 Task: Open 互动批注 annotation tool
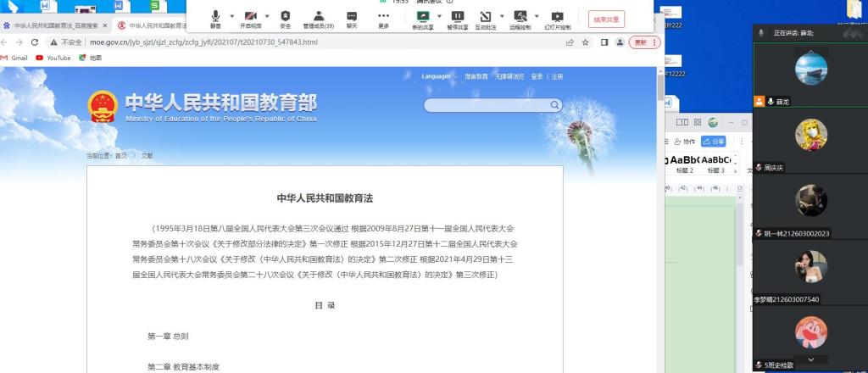pos(486,19)
